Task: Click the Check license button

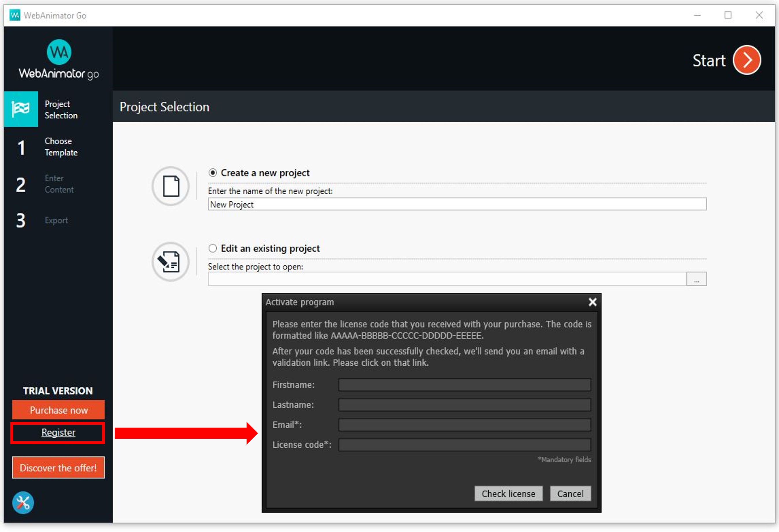Action: click(x=509, y=494)
